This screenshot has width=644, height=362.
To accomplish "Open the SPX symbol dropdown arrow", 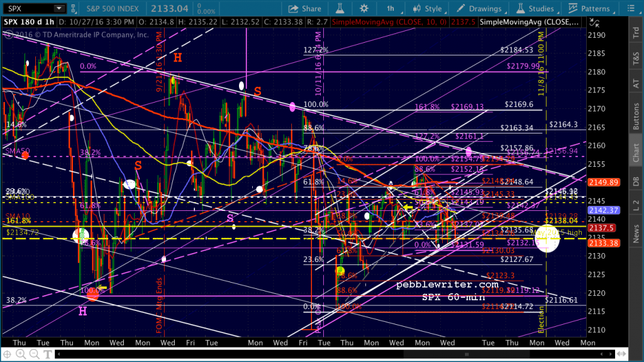I will coord(58,8).
